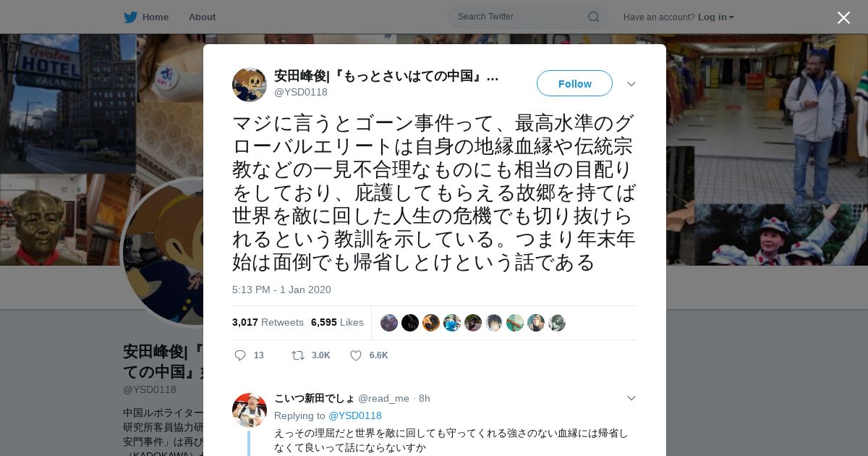
Task: Open the About page
Action: pos(202,17)
